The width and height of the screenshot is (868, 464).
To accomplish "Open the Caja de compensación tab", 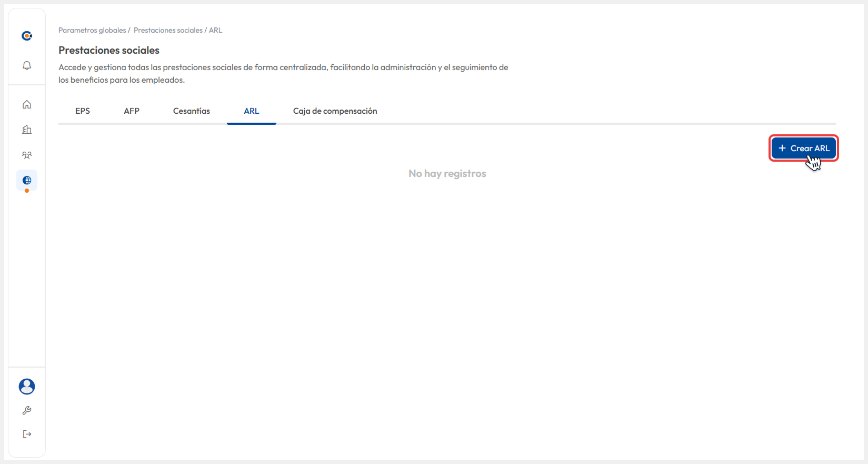I will pos(335,111).
